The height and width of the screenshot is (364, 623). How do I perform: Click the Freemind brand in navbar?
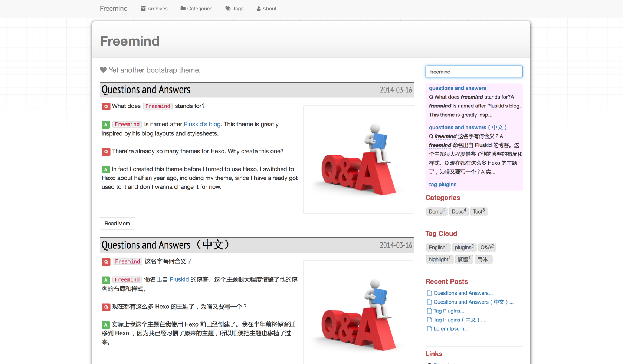coord(114,9)
